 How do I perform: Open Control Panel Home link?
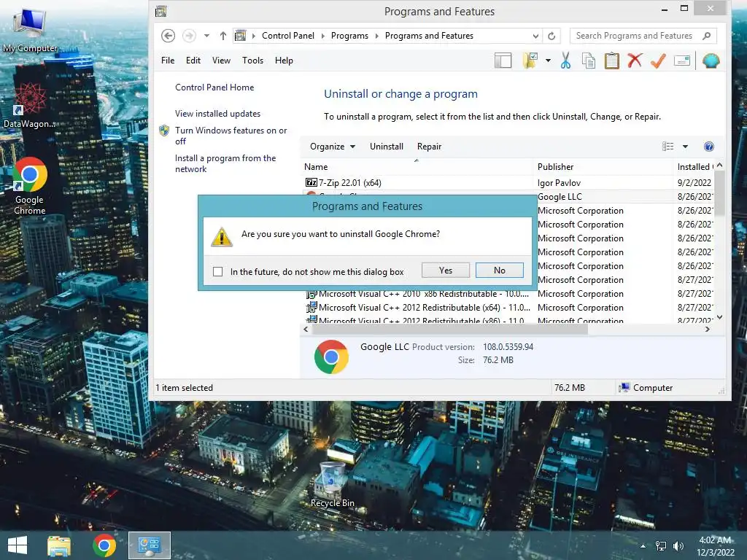214,87
